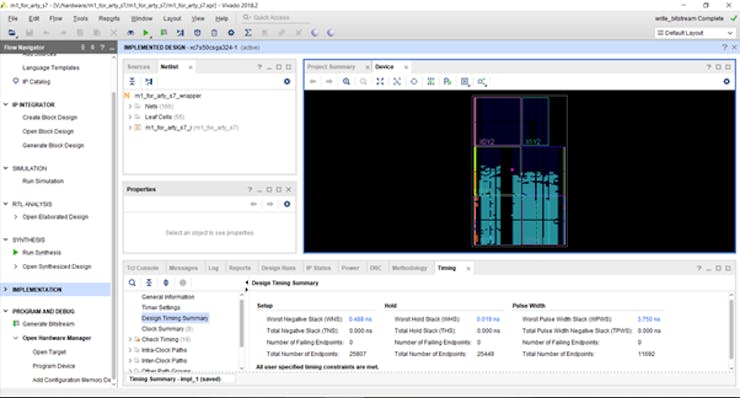Image resolution: width=740 pixels, height=398 pixels.
Task: Click the Properties panel settings gear
Action: click(x=287, y=204)
